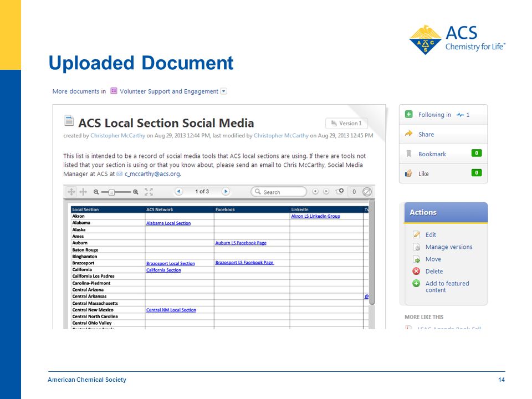The height and width of the screenshot is (399, 532).
Task: Click the next search result arrow
Action: [x=326, y=191]
